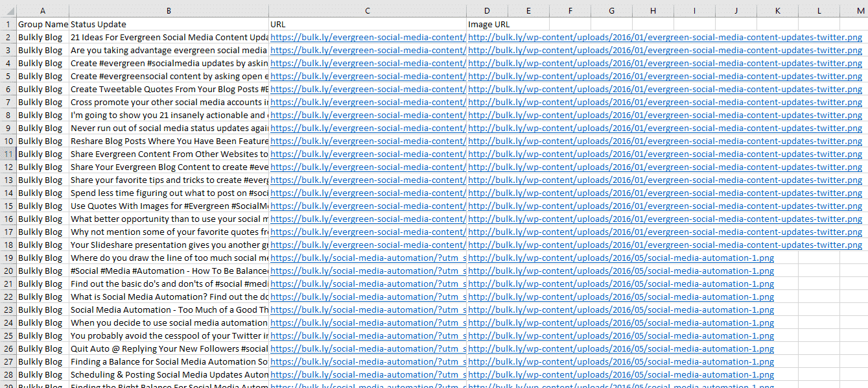Image resolution: width=868 pixels, height=388 pixels.
Task: Open the Image URL link in row 3
Action: point(665,50)
